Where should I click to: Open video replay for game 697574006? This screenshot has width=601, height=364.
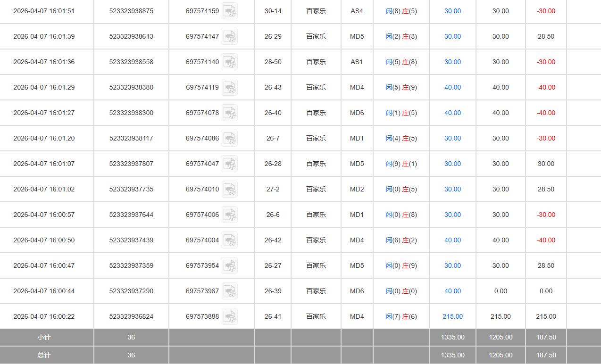tap(230, 215)
